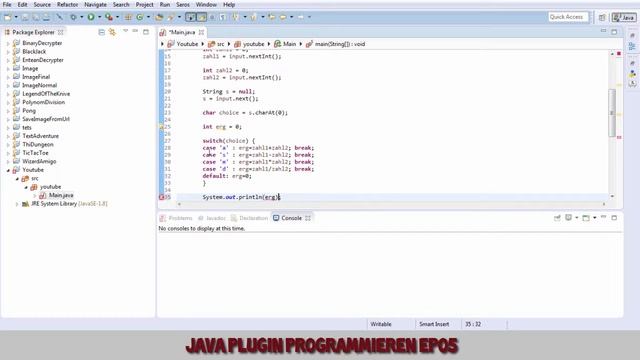Click the Smart Insert status bar entry
The width and height of the screenshot is (640, 360).
(434, 324)
